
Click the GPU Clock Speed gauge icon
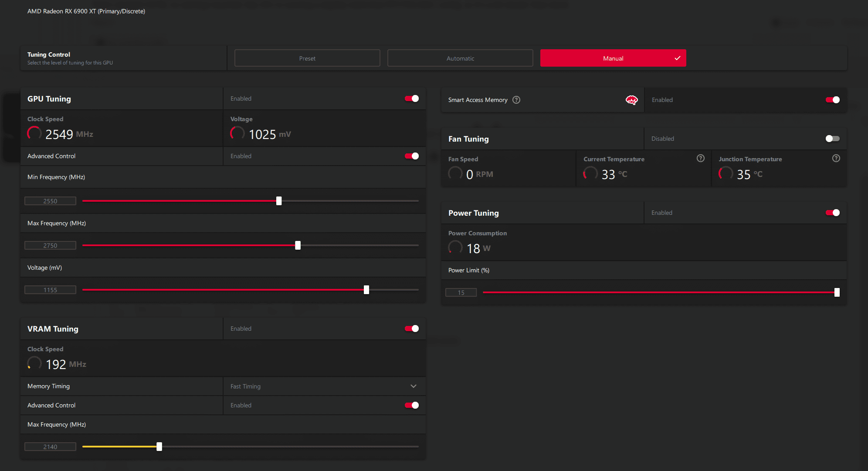(34, 133)
